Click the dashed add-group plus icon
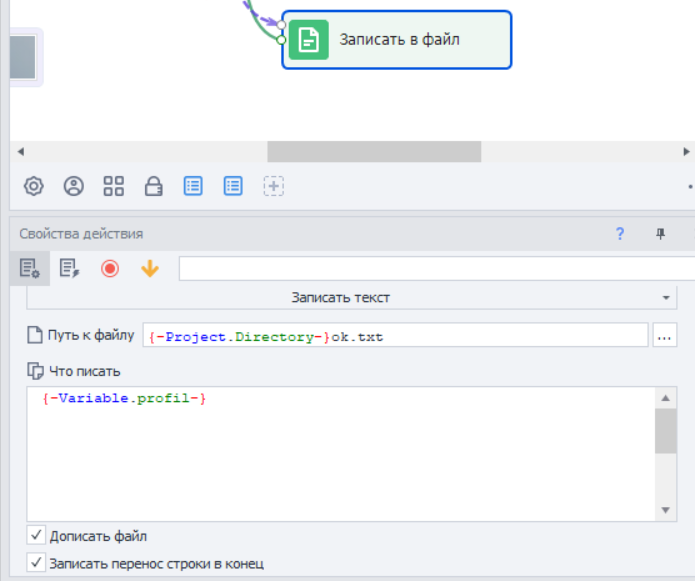 pos(274,186)
